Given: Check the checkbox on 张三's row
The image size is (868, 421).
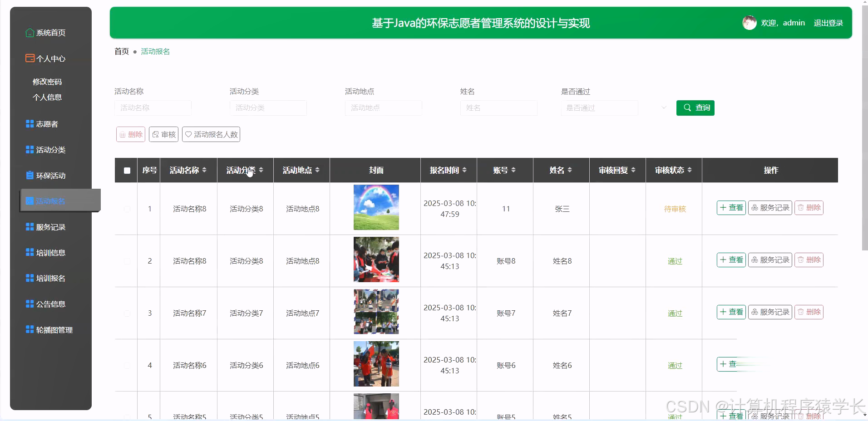Looking at the screenshot, I should click(127, 209).
